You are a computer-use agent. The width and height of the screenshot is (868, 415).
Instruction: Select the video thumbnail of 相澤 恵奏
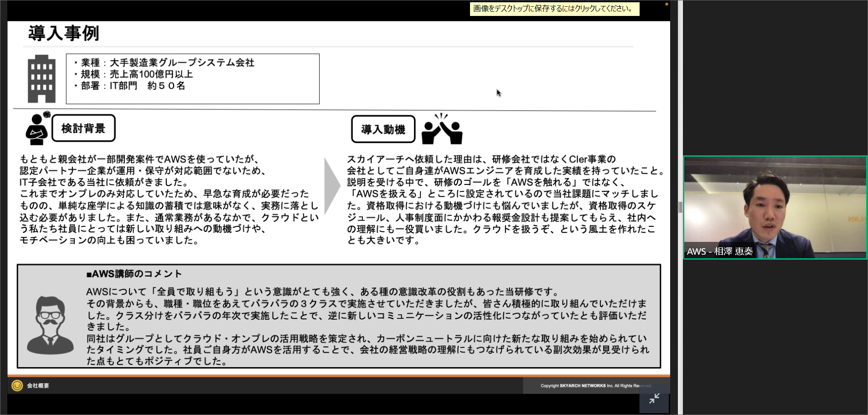(x=775, y=208)
